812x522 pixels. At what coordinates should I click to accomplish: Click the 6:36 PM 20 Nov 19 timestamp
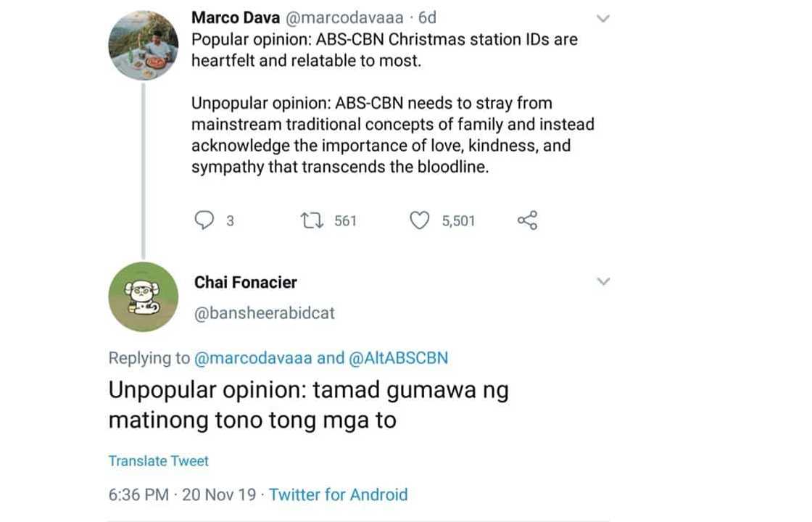[182, 495]
